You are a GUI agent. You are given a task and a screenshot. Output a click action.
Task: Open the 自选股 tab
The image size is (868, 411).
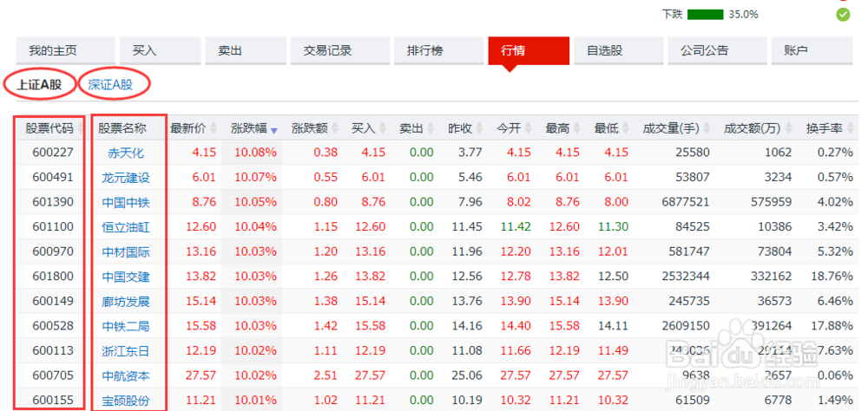tap(618, 51)
